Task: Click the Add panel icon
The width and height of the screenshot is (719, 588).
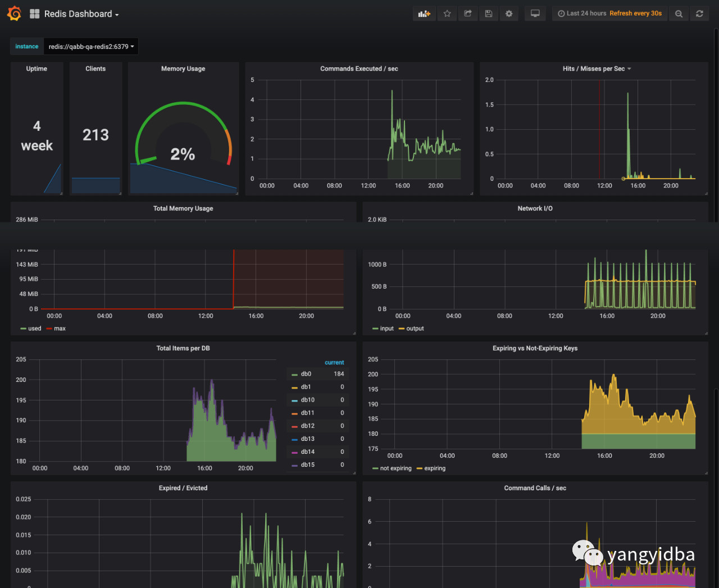Action: pos(424,13)
